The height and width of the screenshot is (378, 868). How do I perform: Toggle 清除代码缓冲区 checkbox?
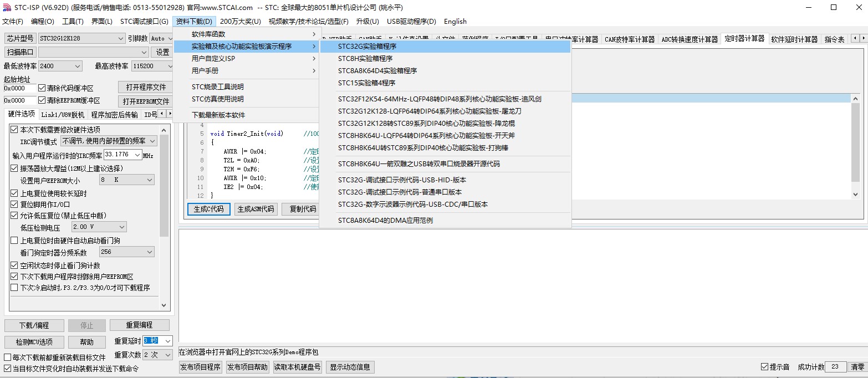42,88
